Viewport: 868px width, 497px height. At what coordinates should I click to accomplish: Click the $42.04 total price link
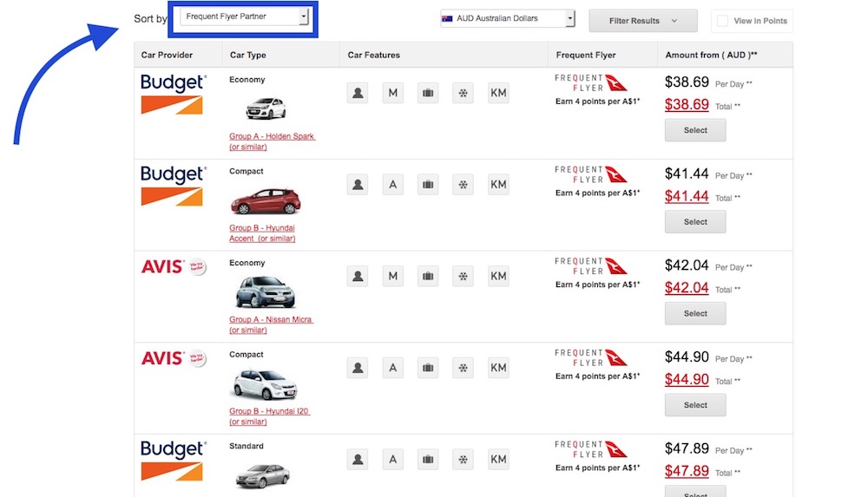pyautogui.click(x=687, y=288)
